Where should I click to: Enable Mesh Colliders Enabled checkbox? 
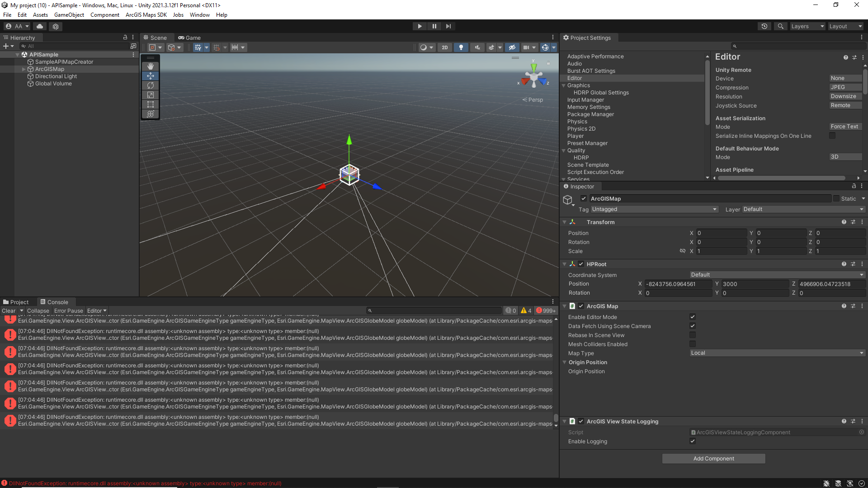coord(693,344)
